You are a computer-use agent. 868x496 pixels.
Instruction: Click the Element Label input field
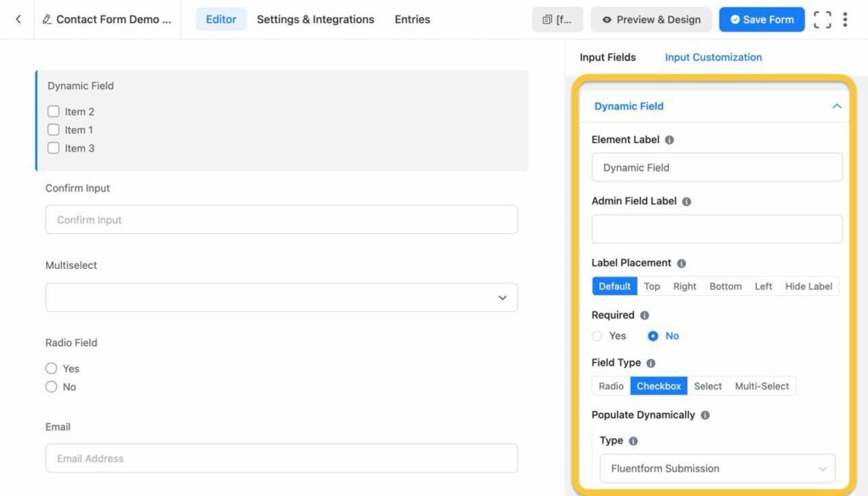pos(717,168)
